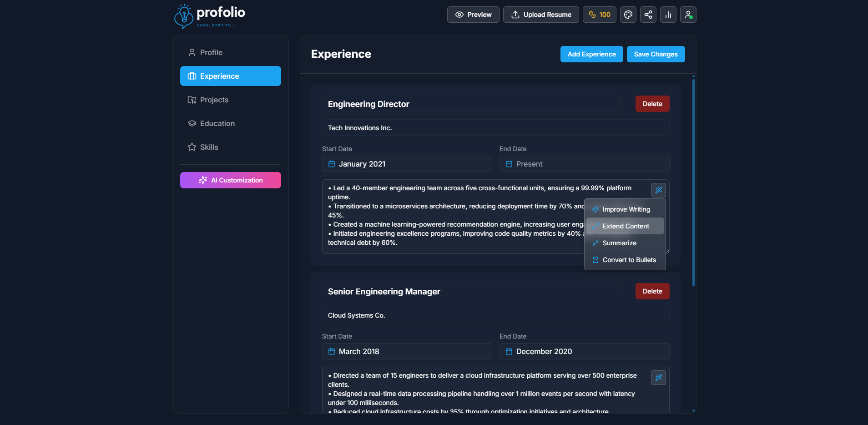868x425 pixels.
Task: Choose Improve Writing from the AI menu
Action: click(625, 209)
